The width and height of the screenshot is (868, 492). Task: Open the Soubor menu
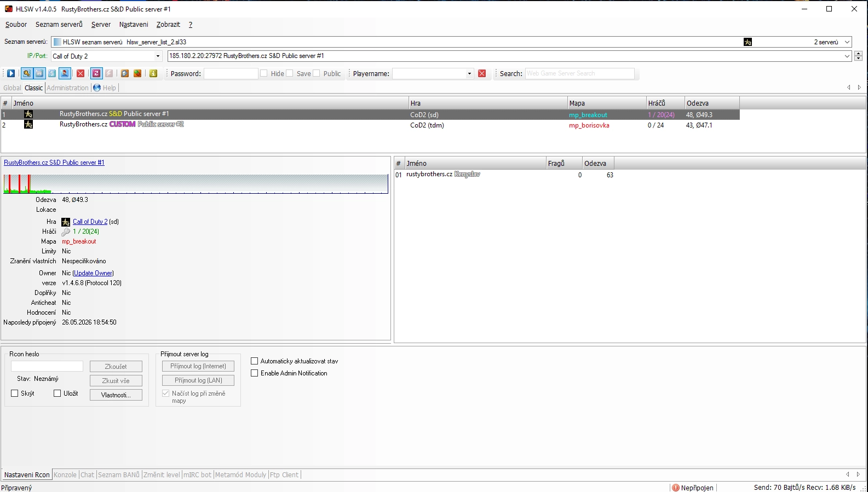[16, 25]
